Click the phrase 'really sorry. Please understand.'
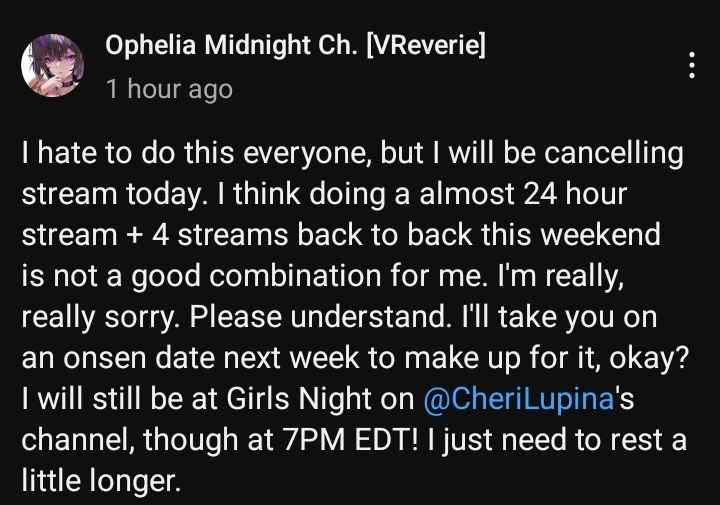The width and height of the screenshot is (720, 505). 236,317
